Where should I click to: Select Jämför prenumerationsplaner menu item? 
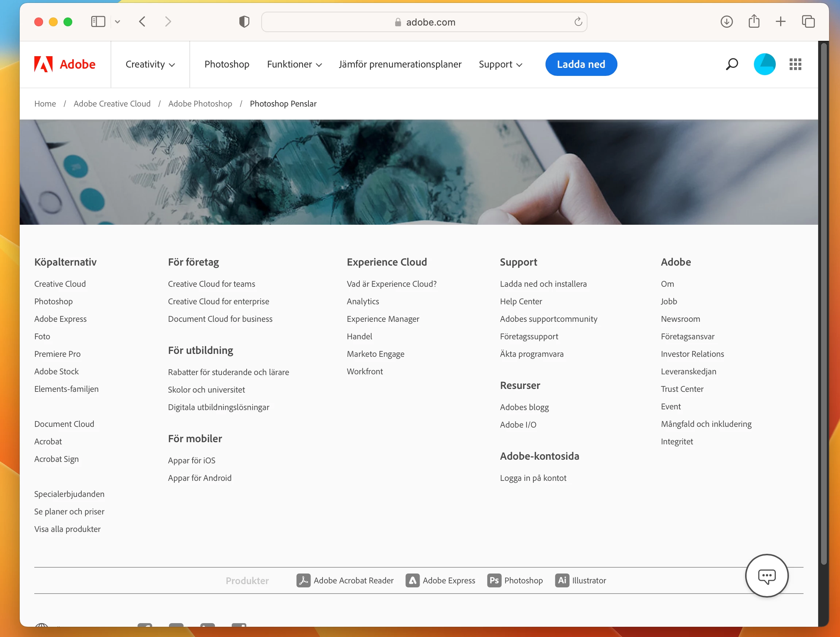point(400,64)
